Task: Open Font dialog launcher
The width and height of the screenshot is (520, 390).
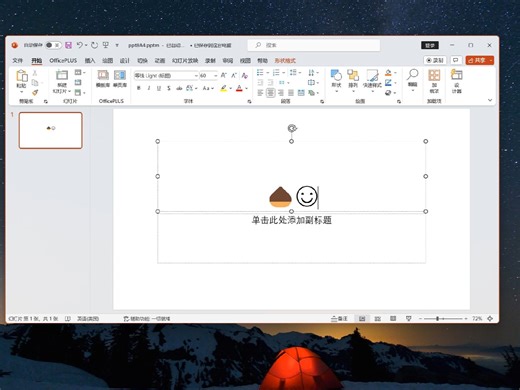Action: (249, 101)
